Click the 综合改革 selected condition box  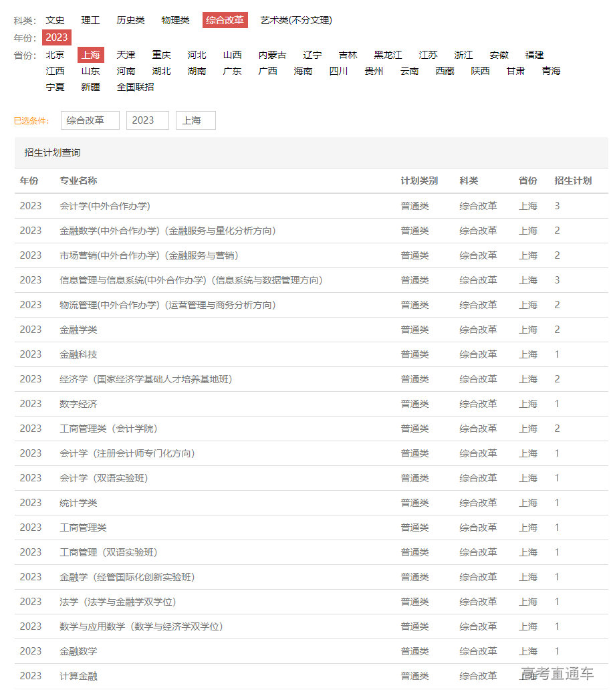[x=90, y=120]
